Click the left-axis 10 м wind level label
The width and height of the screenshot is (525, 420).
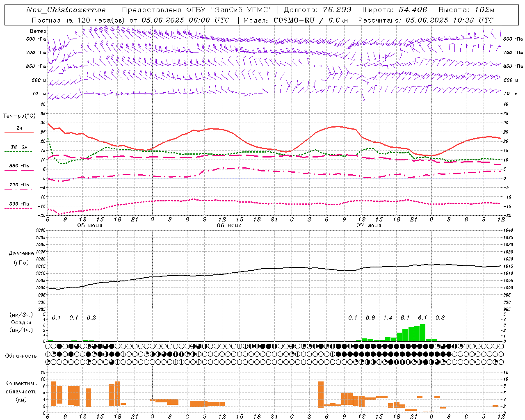tap(39, 94)
